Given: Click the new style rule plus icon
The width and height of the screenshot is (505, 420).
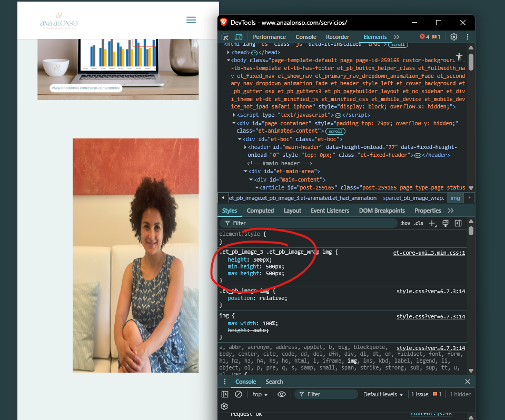Looking at the screenshot, I should [x=432, y=224].
